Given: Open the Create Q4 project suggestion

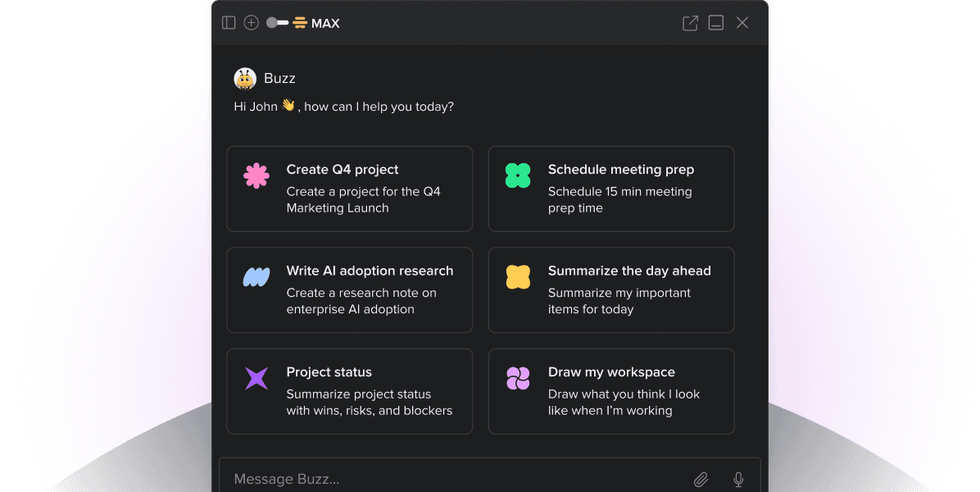Looking at the screenshot, I should point(350,189).
